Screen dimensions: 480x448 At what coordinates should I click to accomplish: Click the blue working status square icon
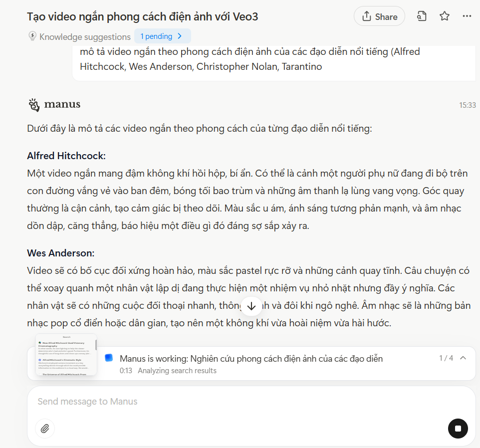point(109,358)
